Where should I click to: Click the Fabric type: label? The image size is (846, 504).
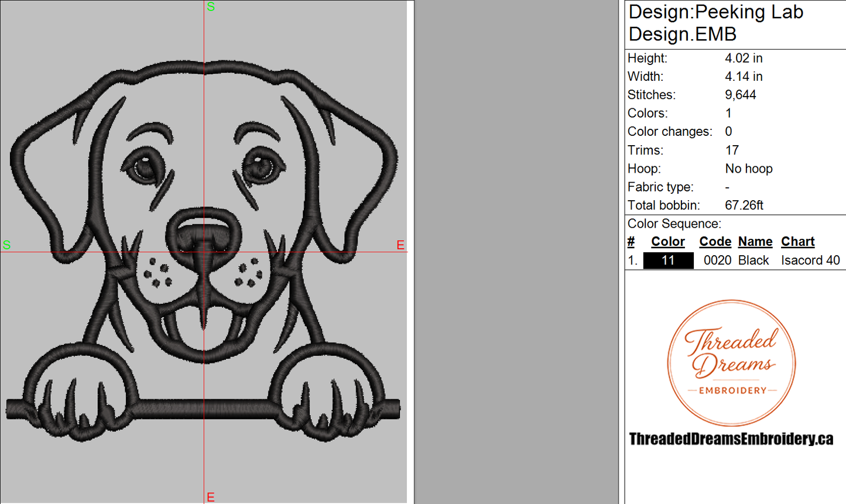click(x=660, y=187)
